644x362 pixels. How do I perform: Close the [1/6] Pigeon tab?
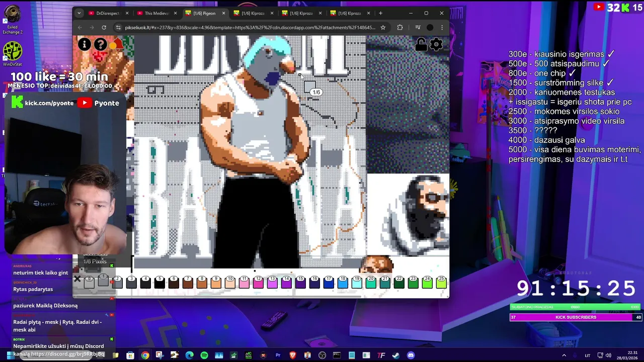(x=223, y=13)
